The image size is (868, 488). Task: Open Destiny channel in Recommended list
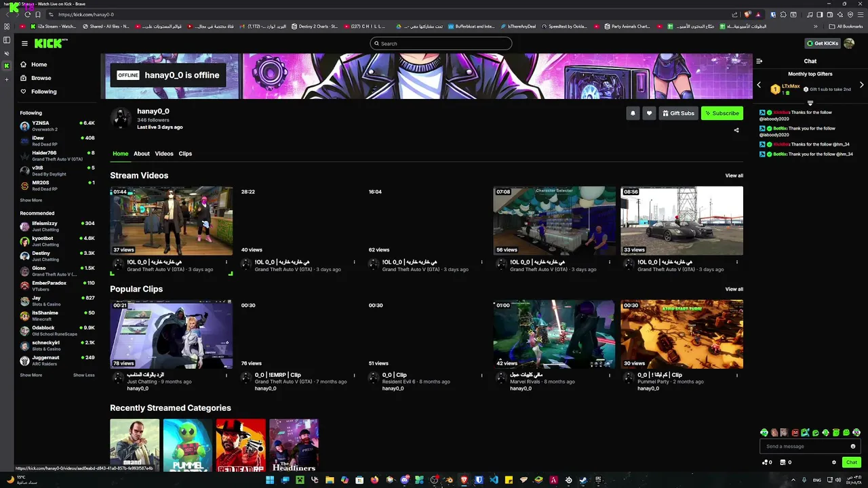click(x=57, y=256)
